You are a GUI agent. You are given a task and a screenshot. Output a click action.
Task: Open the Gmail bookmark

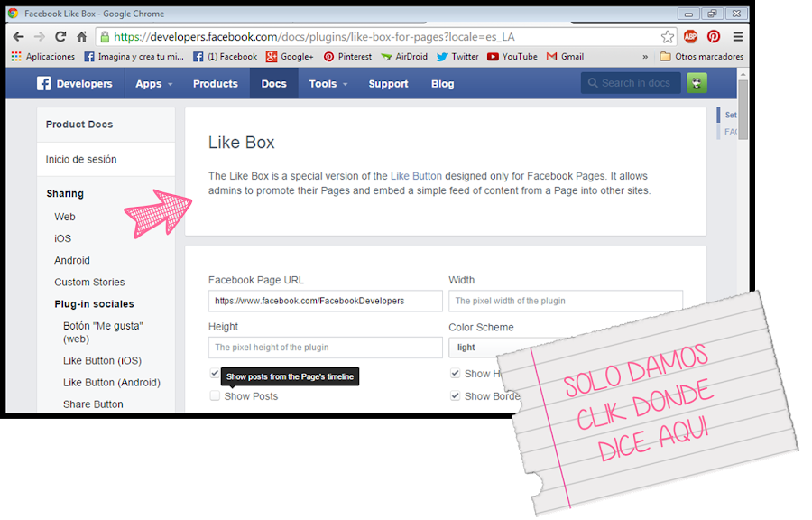[565, 57]
